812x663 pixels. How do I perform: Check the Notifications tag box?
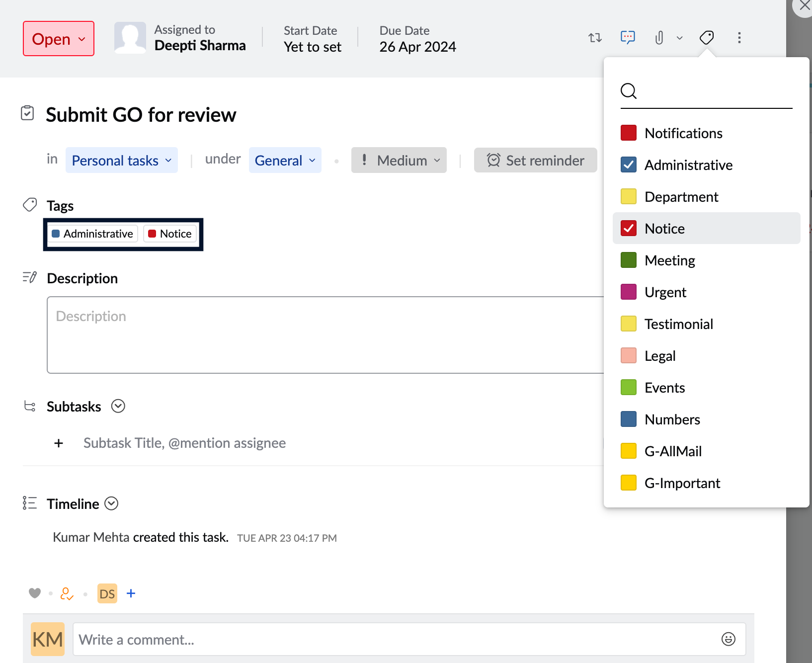tap(629, 133)
